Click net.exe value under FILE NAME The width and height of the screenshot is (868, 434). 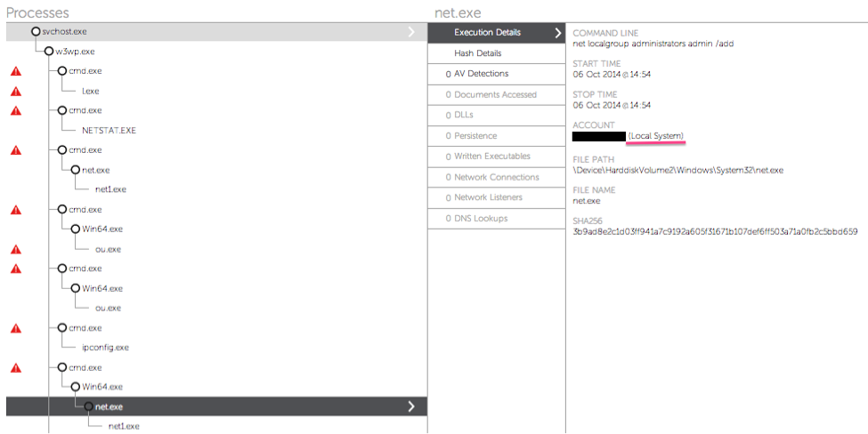(x=586, y=201)
